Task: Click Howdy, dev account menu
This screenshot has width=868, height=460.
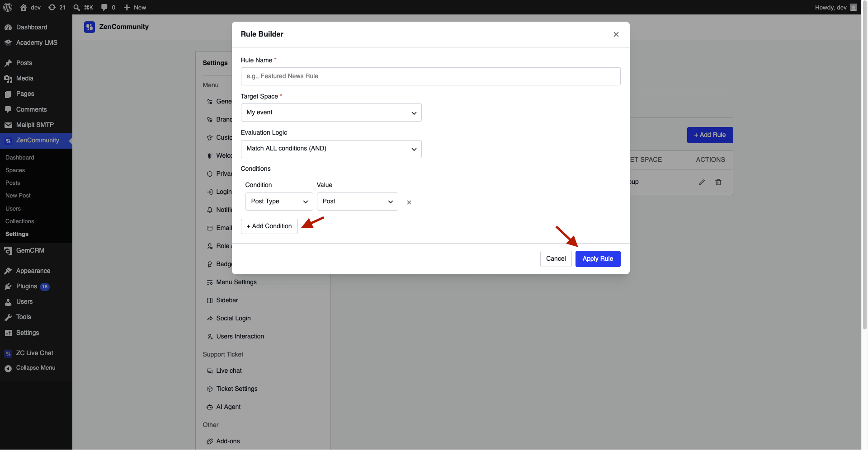Action: click(835, 7)
